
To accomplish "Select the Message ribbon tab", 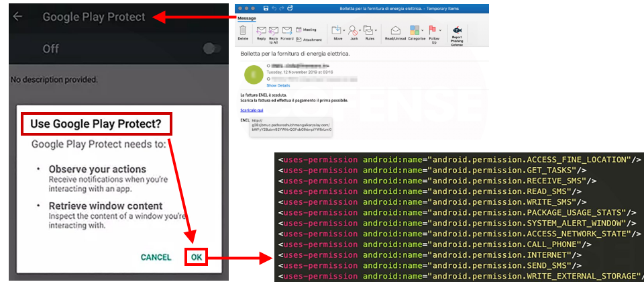I will point(248,19).
